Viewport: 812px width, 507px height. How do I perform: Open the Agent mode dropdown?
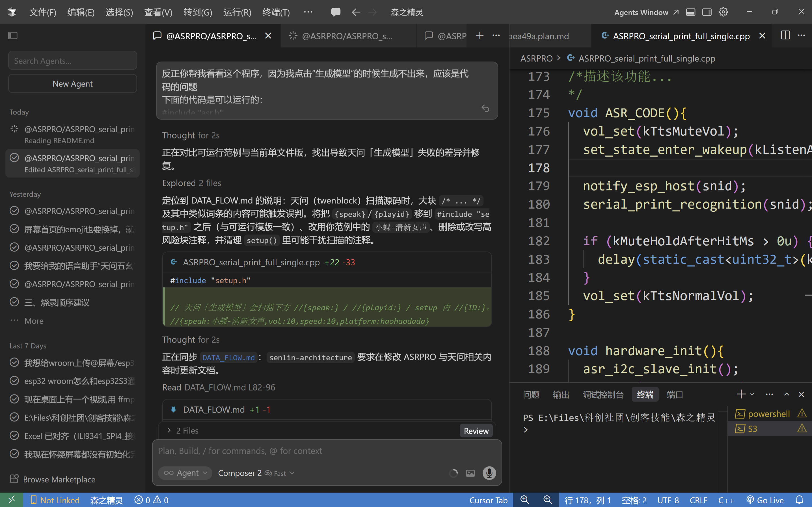click(x=185, y=473)
